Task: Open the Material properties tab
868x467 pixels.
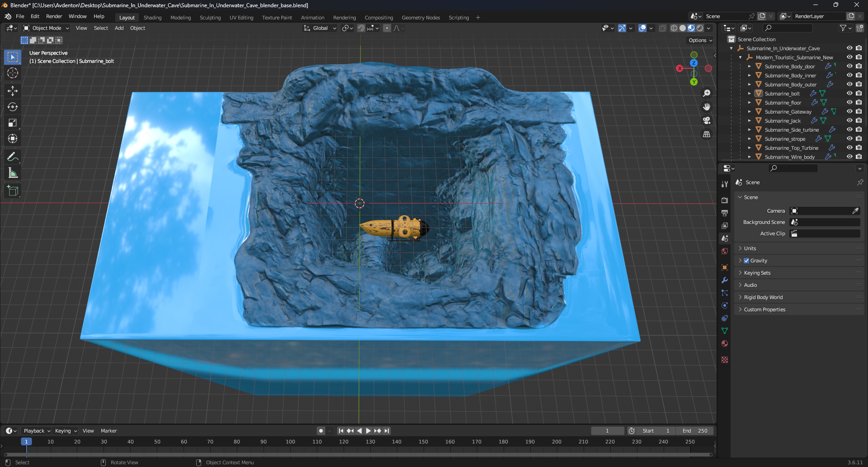Action: click(x=725, y=343)
